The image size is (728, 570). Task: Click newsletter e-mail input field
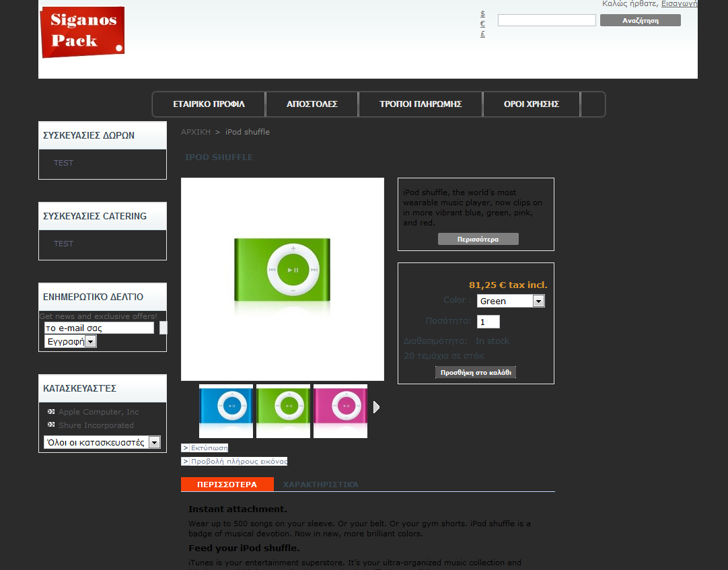(99, 328)
